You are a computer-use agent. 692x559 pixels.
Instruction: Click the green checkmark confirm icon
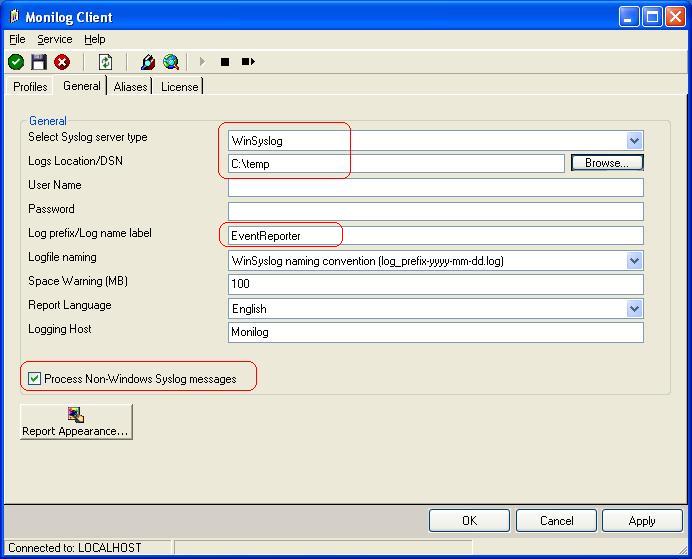16,62
